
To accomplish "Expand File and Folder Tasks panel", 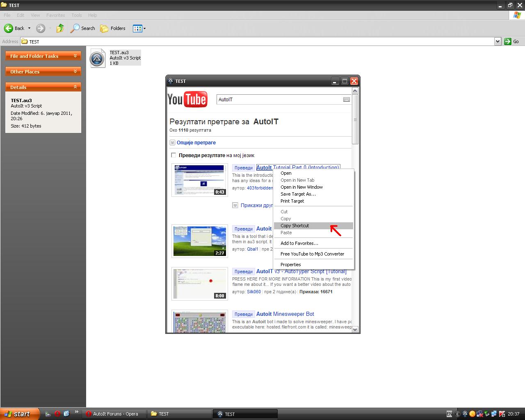I will (x=75, y=56).
